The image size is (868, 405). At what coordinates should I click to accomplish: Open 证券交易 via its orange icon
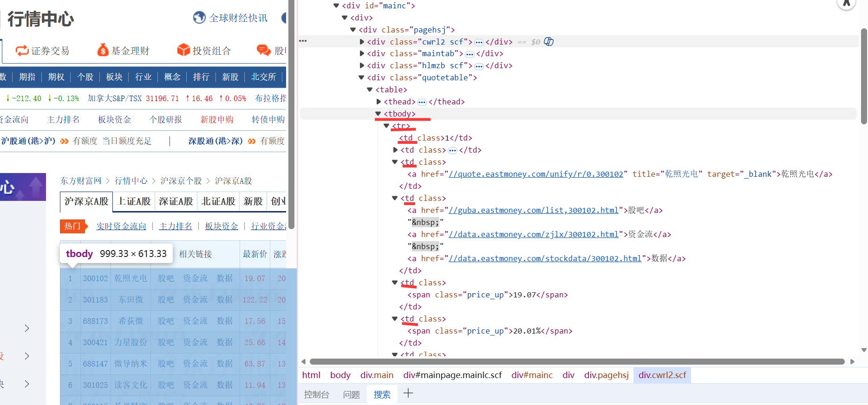(x=22, y=50)
